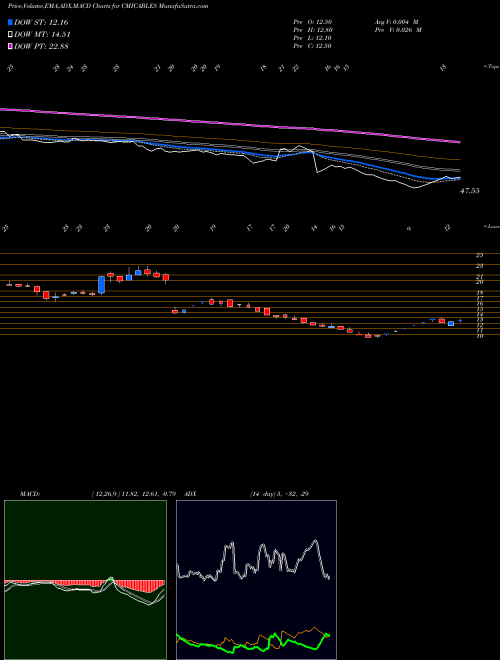Click inside the green MACD chart panel

pyautogui.click(x=85, y=580)
